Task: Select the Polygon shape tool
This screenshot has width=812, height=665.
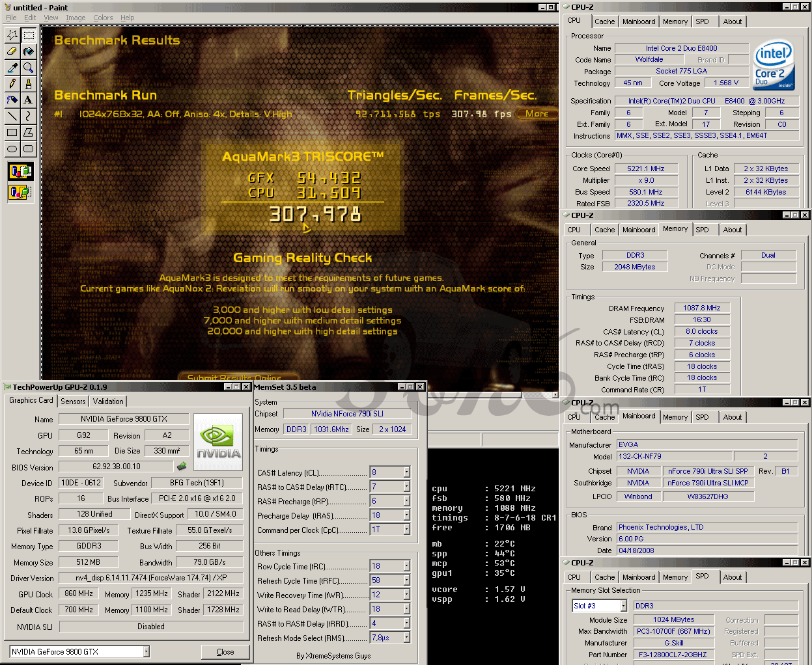Action: (x=29, y=133)
